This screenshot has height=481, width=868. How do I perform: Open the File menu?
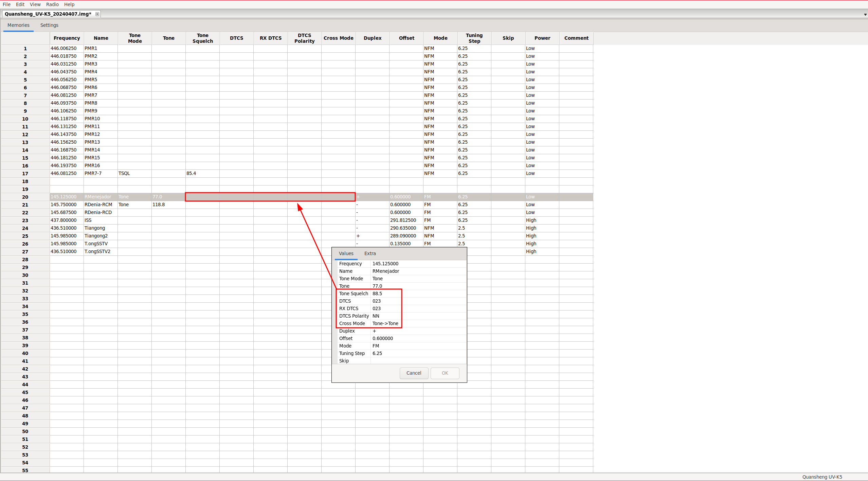click(6, 4)
